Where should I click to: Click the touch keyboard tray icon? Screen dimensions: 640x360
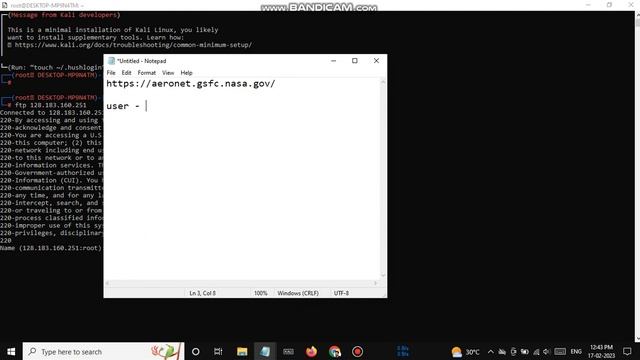click(560, 351)
